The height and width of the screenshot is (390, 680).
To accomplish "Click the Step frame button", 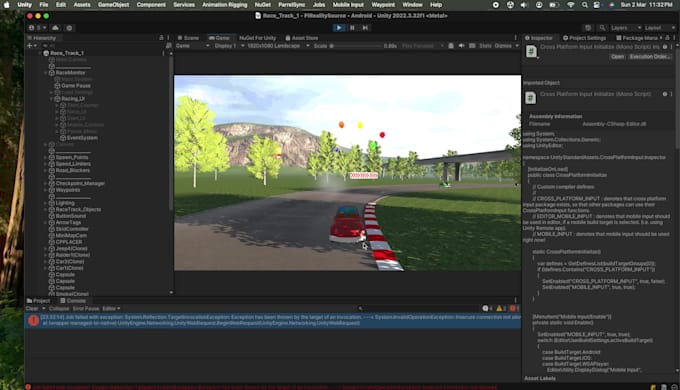I will pos(365,28).
